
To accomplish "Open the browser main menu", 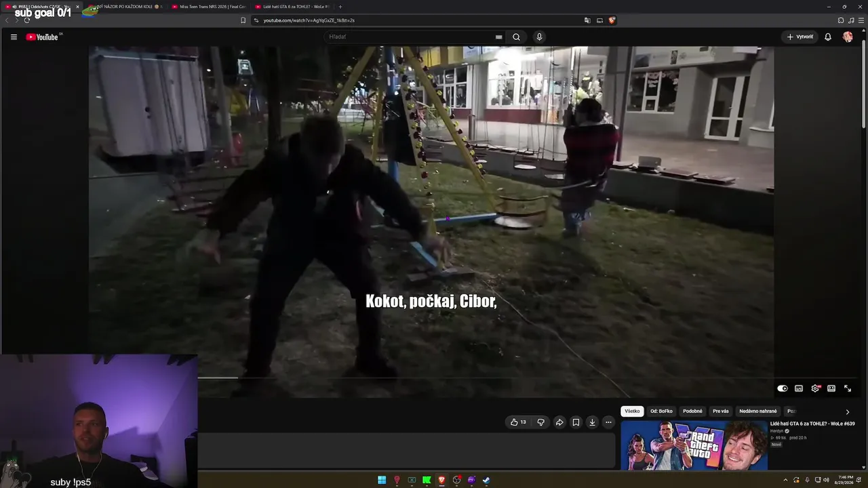I will click(861, 20).
